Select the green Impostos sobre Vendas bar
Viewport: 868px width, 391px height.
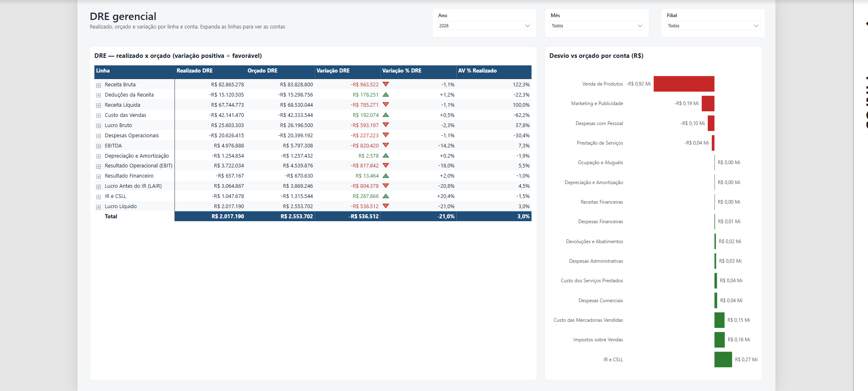720,340
